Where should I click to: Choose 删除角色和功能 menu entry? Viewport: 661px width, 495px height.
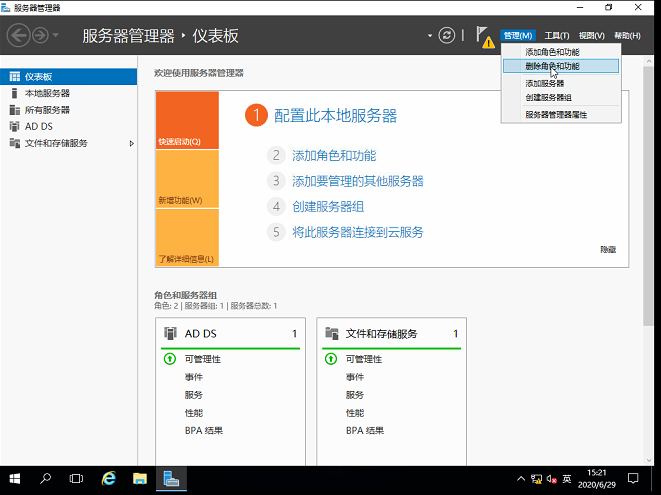tap(561, 66)
